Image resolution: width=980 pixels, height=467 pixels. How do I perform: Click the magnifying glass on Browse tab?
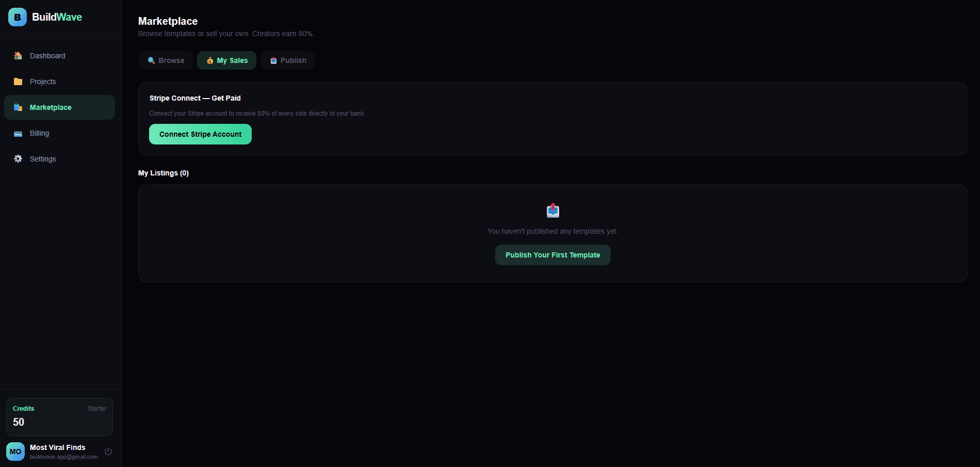tap(151, 60)
